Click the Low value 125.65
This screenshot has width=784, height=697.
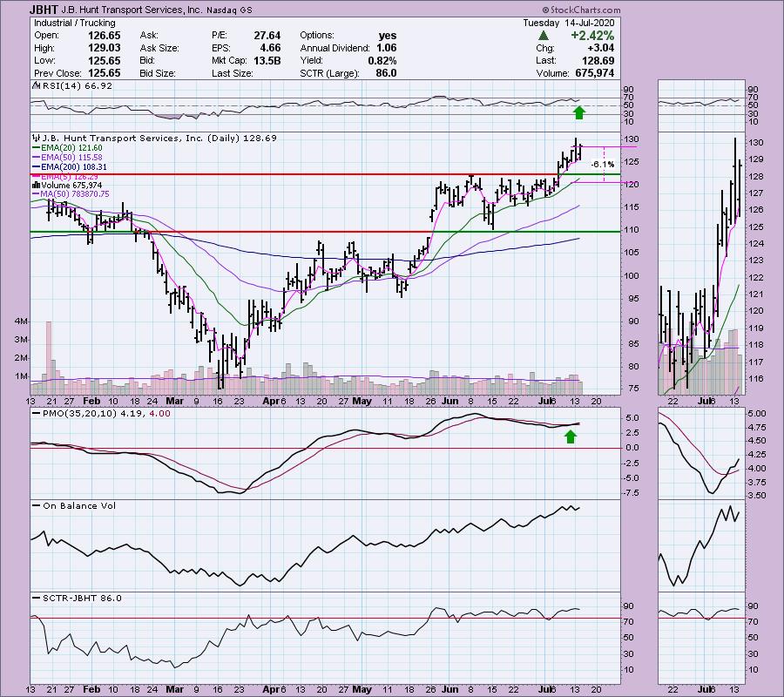(x=104, y=60)
